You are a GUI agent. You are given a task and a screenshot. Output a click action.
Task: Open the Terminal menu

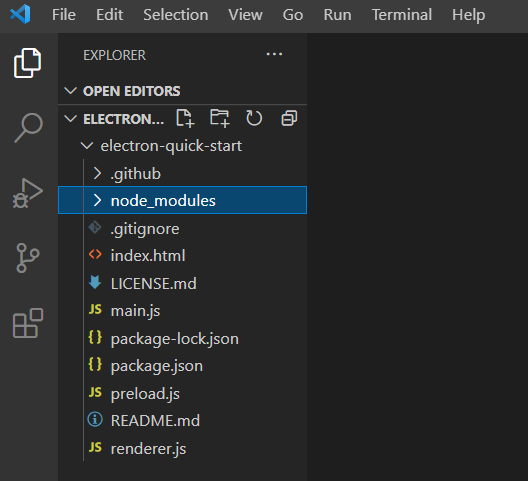coord(402,15)
